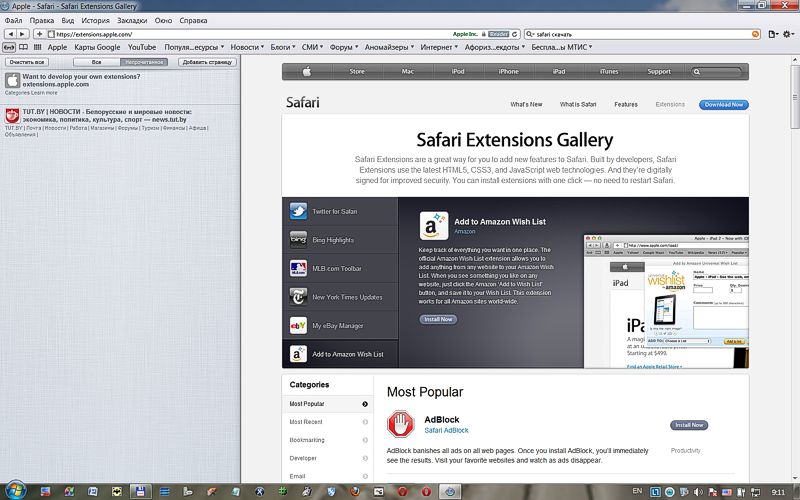This screenshot has width=800, height=500.
Task: Open the iPhone tab in Apple navigation
Action: click(508, 71)
